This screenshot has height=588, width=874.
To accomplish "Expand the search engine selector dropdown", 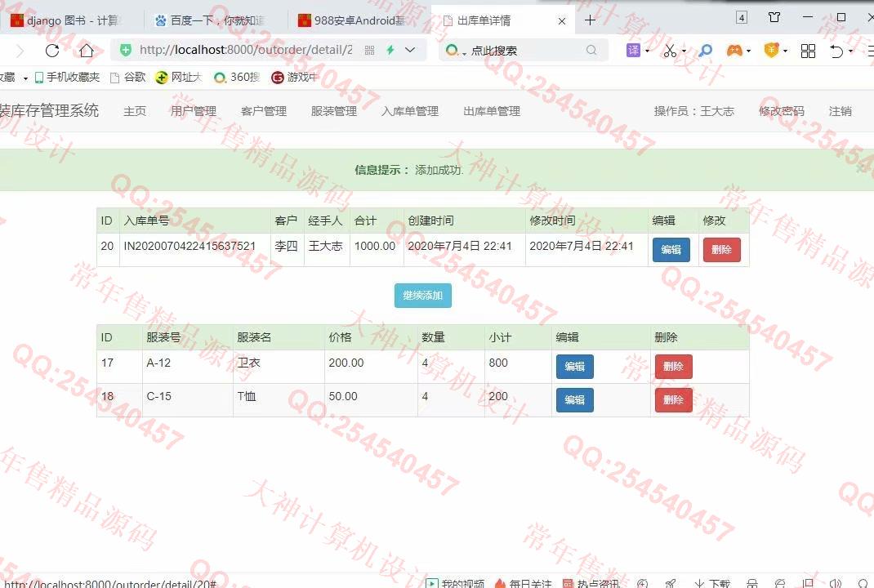I will 464,53.
